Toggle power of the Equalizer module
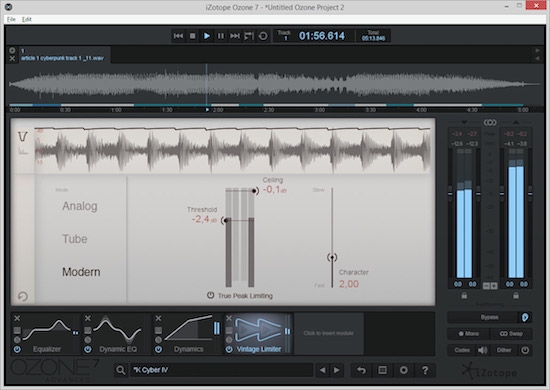The width and height of the screenshot is (550, 390). tap(17, 349)
